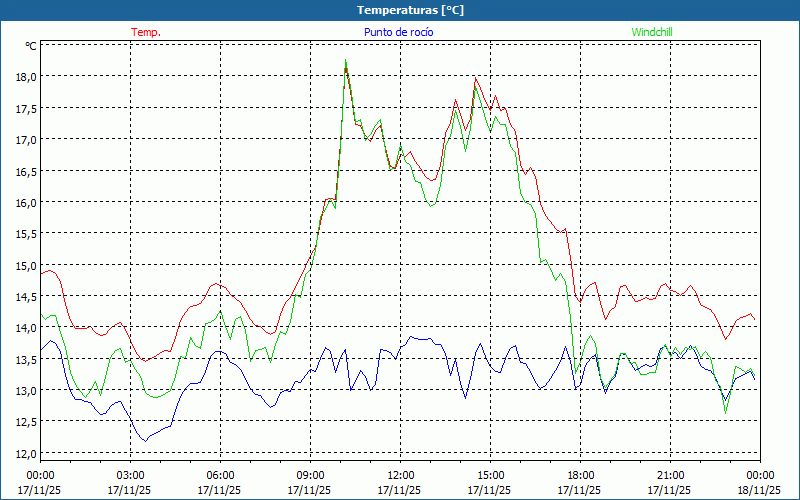Click the 16,0 y-axis value
This screenshot has width=800, height=500.
25,202
